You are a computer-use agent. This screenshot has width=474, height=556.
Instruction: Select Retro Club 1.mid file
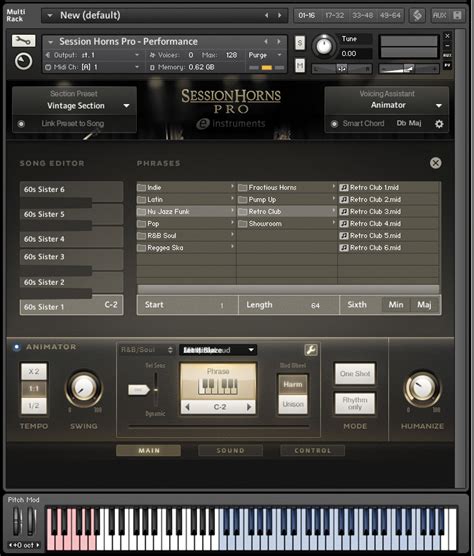pyautogui.click(x=389, y=188)
